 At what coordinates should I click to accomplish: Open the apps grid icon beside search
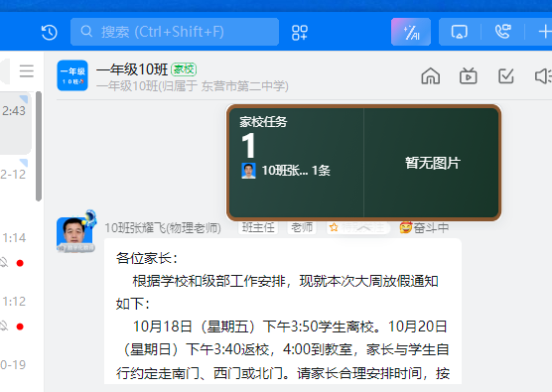pos(300,33)
